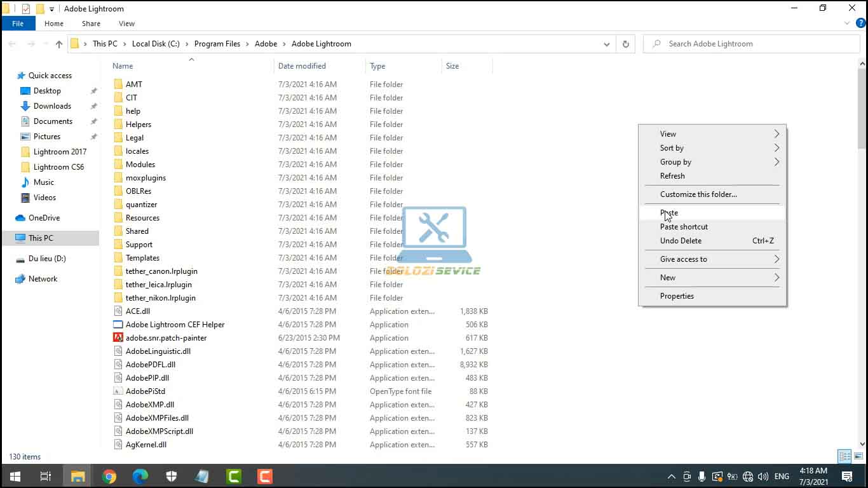Click the Program Files breadcrumb link

point(217,44)
